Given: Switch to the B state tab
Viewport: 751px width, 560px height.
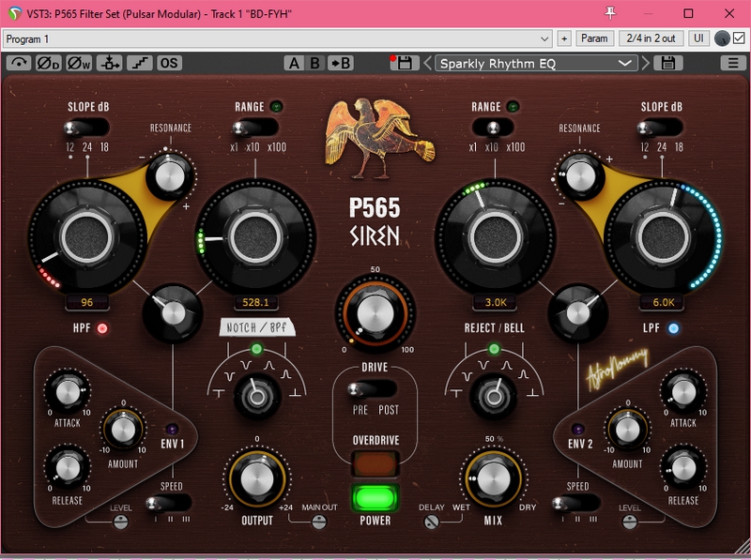Looking at the screenshot, I should pos(315,63).
